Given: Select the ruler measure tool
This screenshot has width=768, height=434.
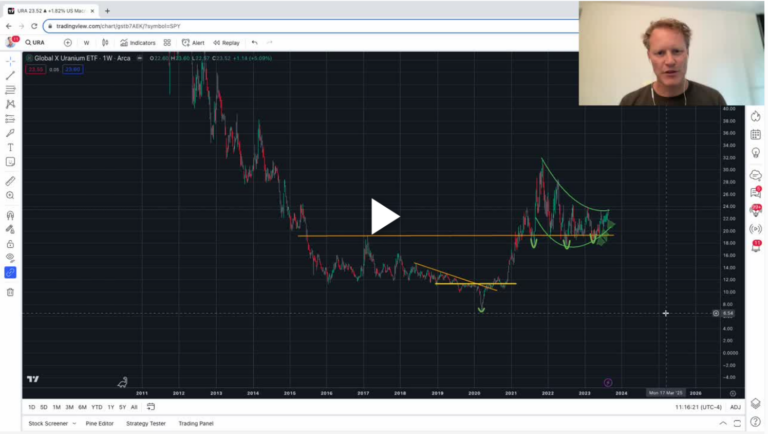Looking at the screenshot, I should 10,181.
